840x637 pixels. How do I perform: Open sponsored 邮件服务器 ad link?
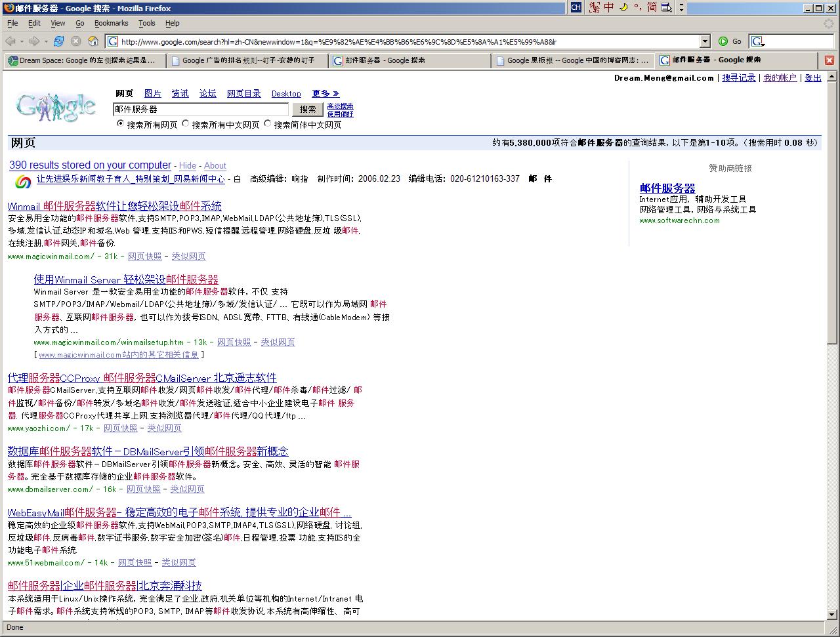point(667,188)
